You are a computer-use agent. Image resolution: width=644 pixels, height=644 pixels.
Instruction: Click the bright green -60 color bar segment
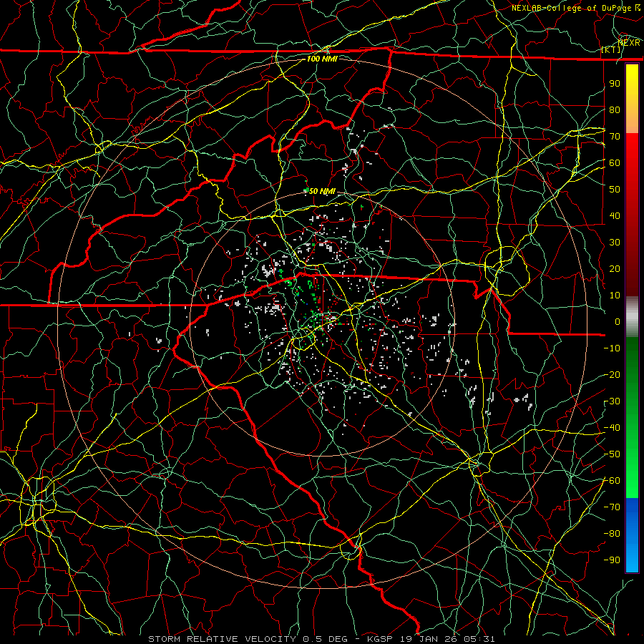click(x=632, y=484)
